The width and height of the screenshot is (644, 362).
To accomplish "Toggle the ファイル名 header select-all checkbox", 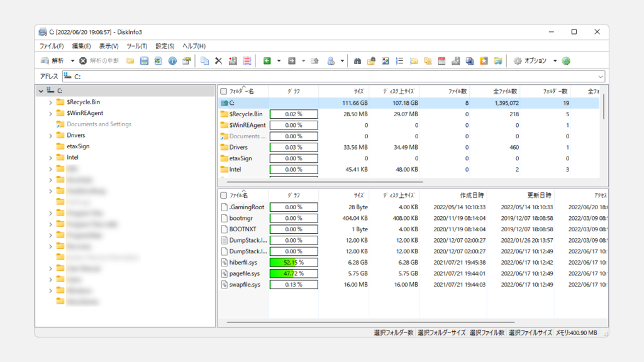I will click(224, 195).
